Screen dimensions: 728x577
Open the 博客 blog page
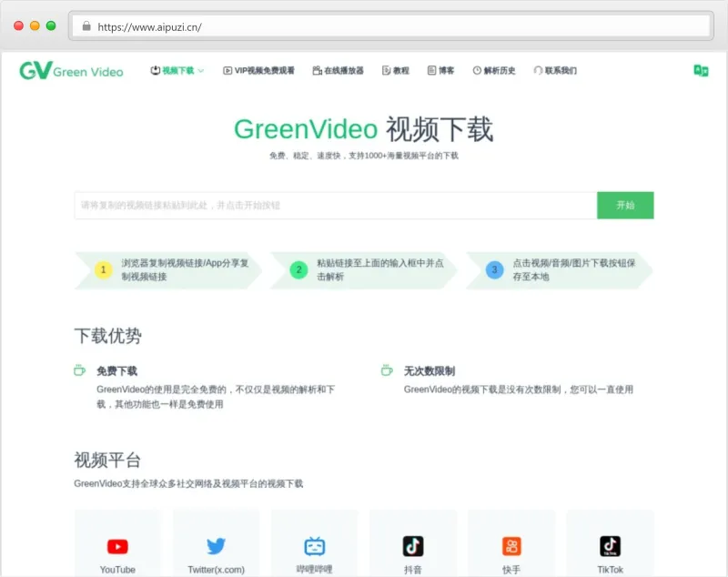(440, 71)
